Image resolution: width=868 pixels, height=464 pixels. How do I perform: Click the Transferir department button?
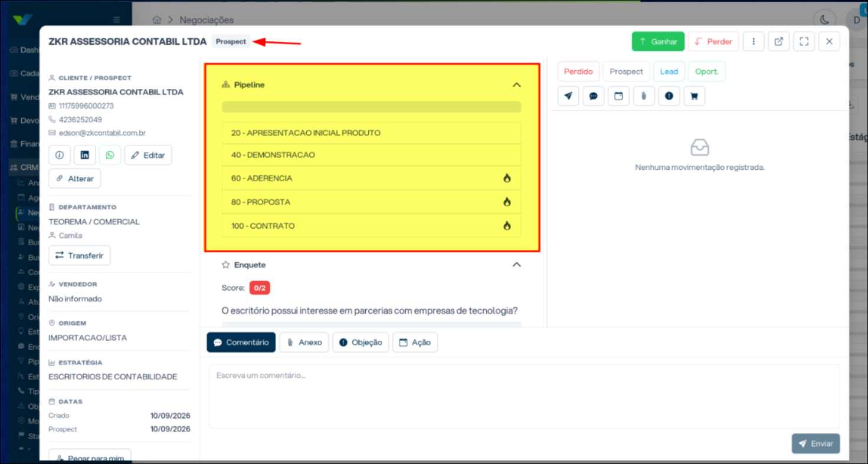click(80, 255)
